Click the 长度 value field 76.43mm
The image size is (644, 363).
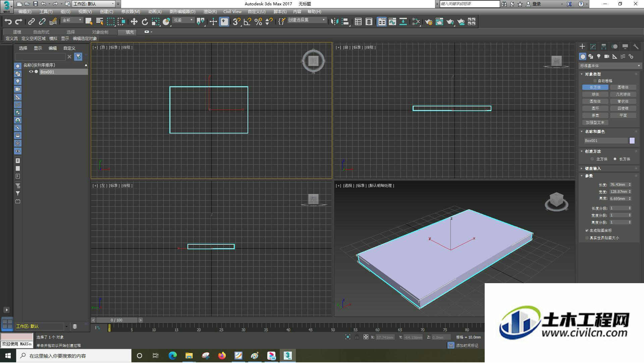point(618,185)
